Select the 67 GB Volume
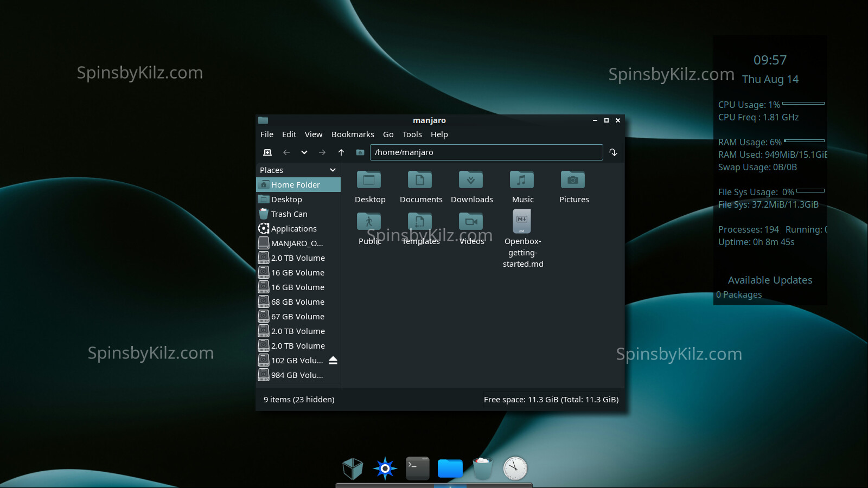Viewport: 868px width, 488px height. [298, 317]
